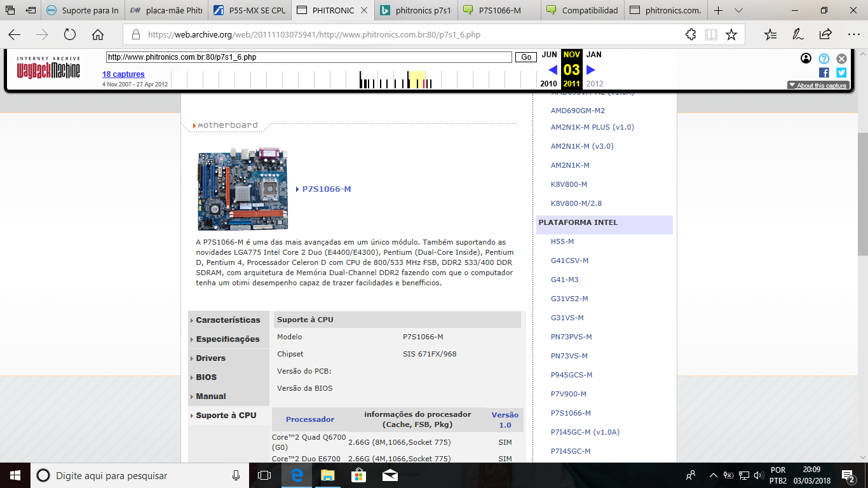Open Microsoft Store from taskbar

(358, 475)
